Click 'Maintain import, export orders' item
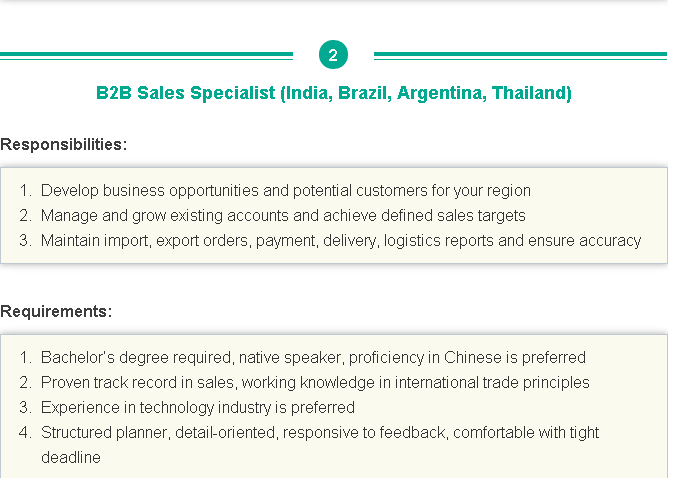This screenshot has width=673, height=478. (x=341, y=241)
